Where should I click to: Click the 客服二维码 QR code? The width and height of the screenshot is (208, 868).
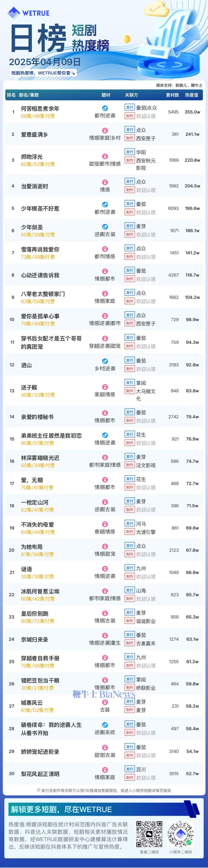click(149, 834)
